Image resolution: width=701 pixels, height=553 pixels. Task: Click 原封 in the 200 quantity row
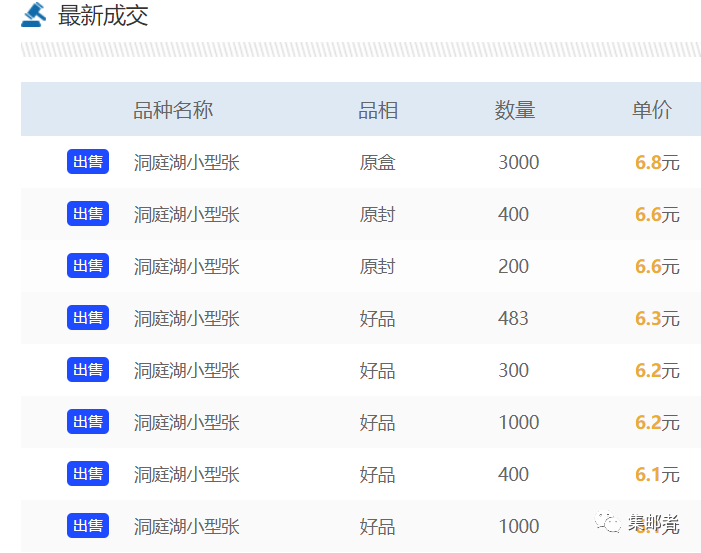(x=377, y=266)
